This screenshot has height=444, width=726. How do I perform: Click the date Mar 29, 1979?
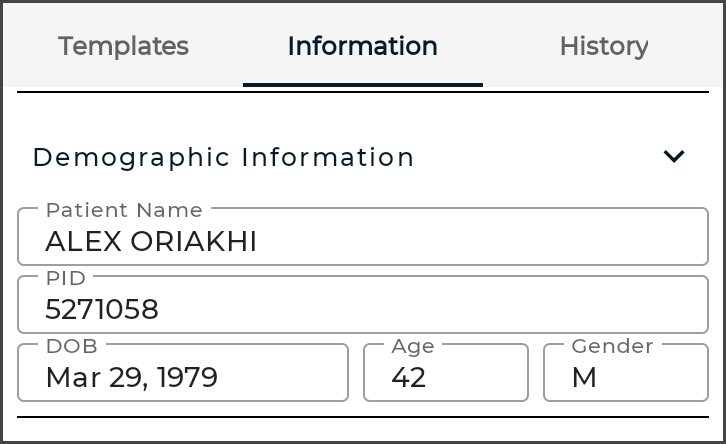point(132,378)
